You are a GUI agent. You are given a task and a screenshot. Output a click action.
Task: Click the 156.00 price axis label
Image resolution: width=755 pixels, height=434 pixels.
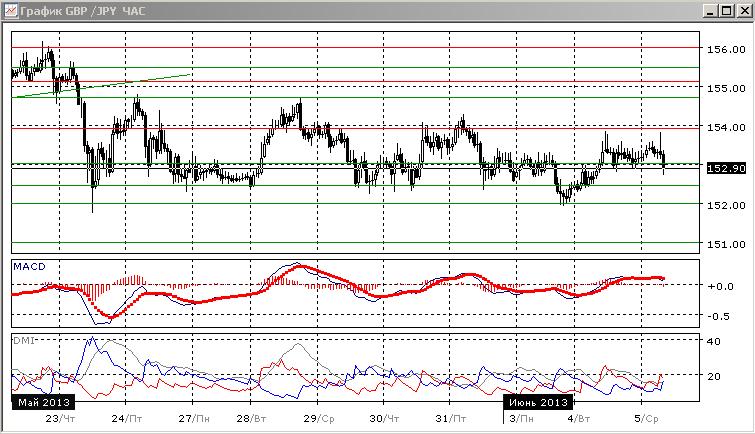[726, 49]
